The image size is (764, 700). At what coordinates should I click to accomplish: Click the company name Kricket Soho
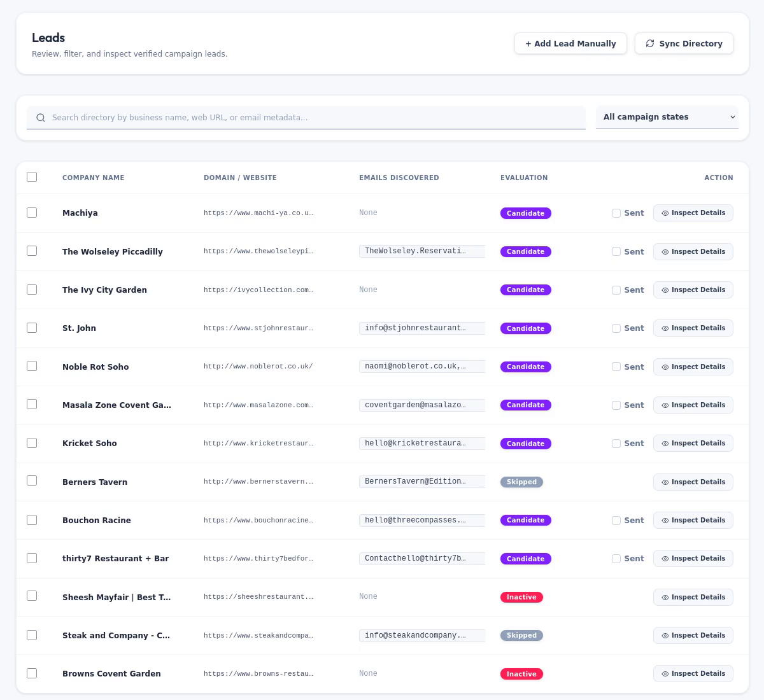[90, 444]
